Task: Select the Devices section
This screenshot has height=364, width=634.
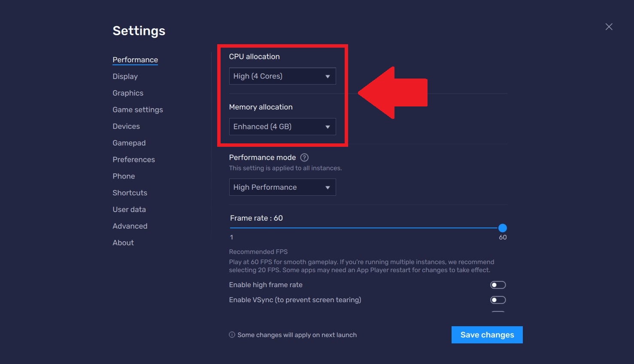Action: click(126, 126)
